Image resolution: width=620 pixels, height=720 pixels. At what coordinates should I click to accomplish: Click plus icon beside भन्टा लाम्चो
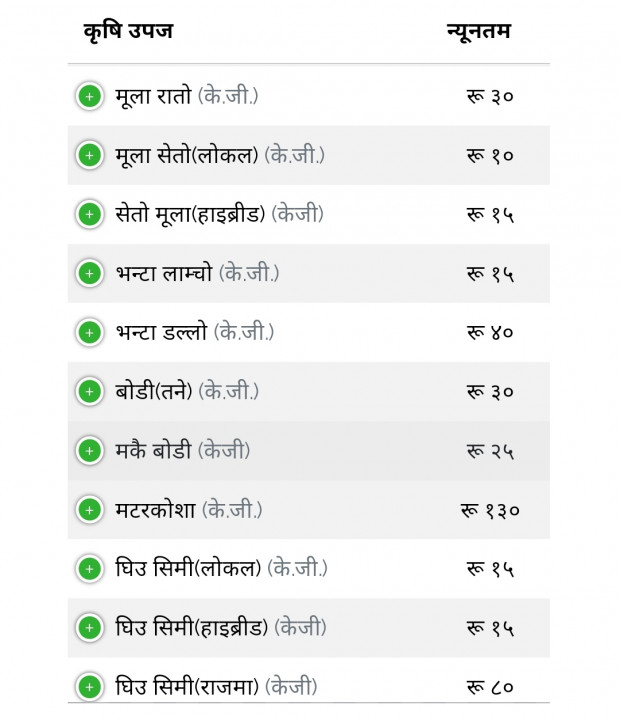pos(90,274)
